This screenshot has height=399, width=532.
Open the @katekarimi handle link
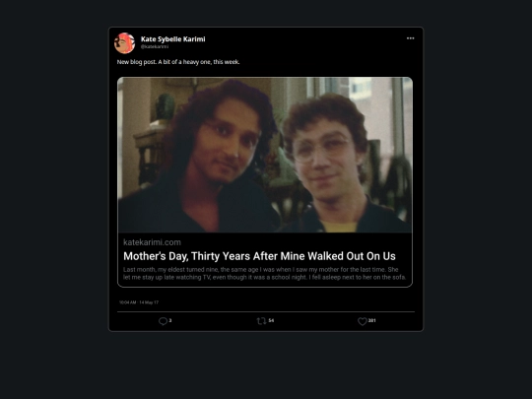155,47
